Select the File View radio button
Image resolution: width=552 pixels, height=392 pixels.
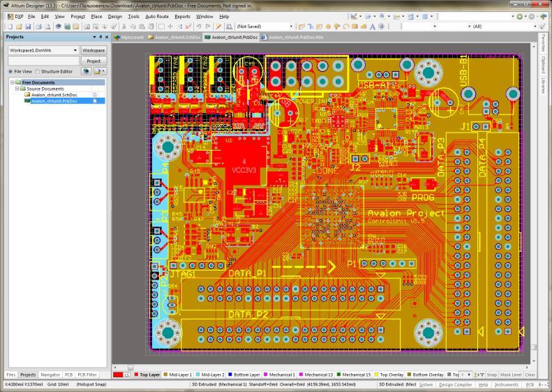[x=10, y=71]
